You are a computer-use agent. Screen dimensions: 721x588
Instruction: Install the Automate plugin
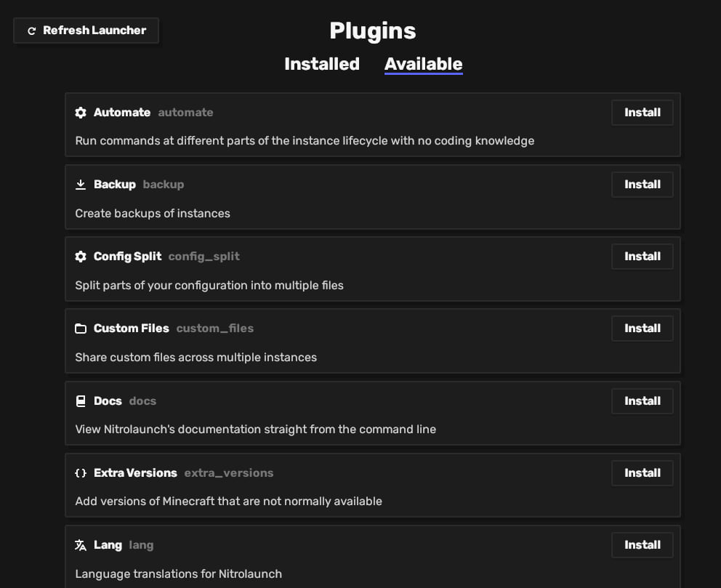click(642, 113)
